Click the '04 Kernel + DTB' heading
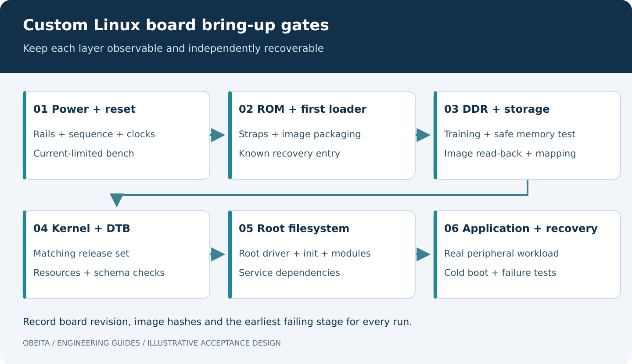632x364 pixels. point(82,228)
